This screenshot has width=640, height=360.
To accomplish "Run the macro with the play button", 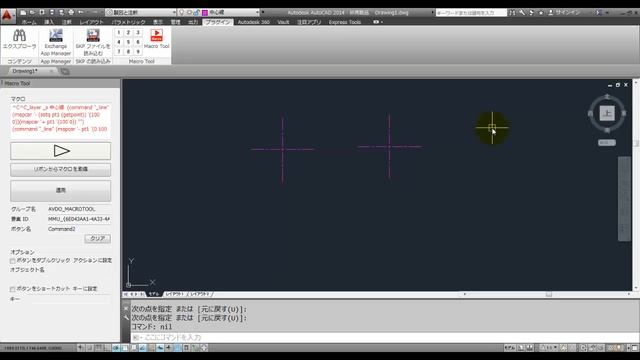I will point(60,151).
